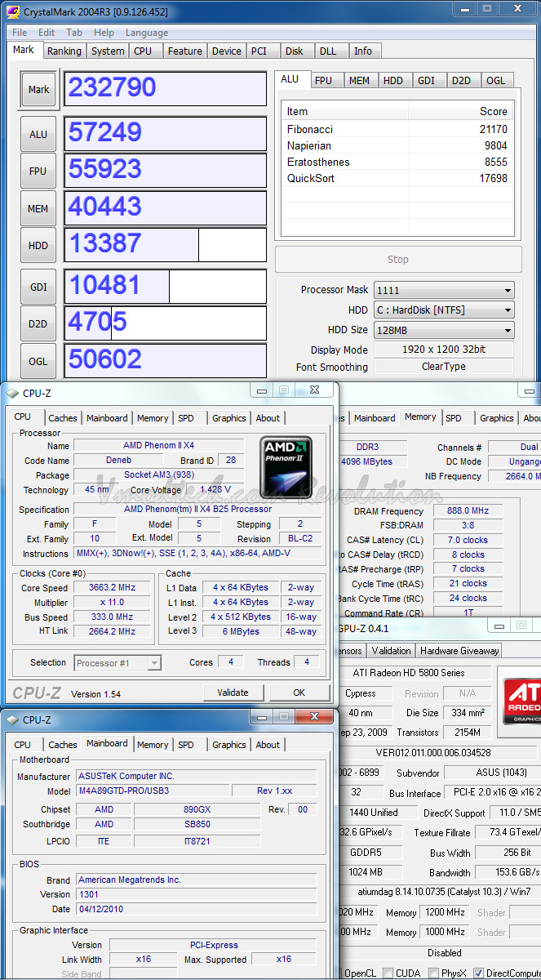
Task: Toggle the PhysX checkbox in GPU-Z
Action: click(x=434, y=973)
